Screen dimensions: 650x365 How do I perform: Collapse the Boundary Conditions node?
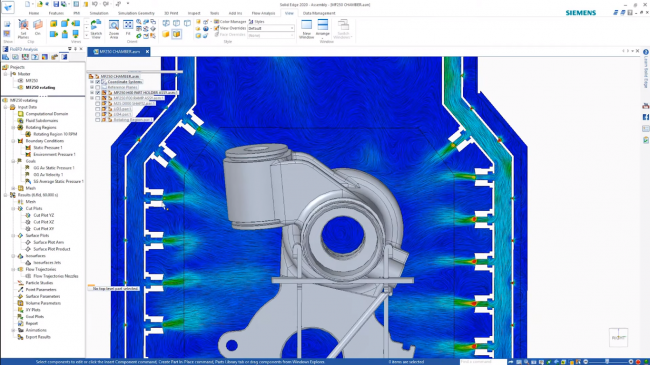(13, 141)
